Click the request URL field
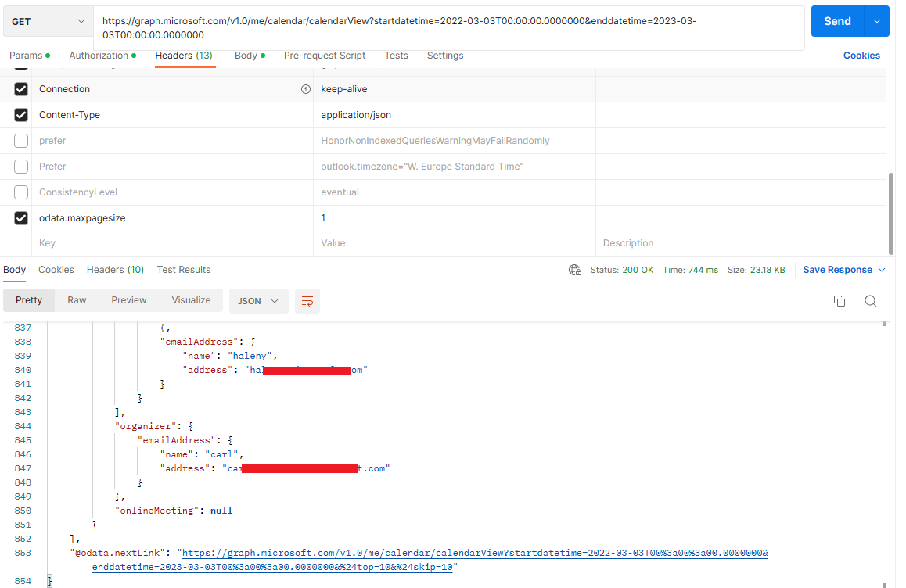This screenshot has height=588, width=906. 449,27
